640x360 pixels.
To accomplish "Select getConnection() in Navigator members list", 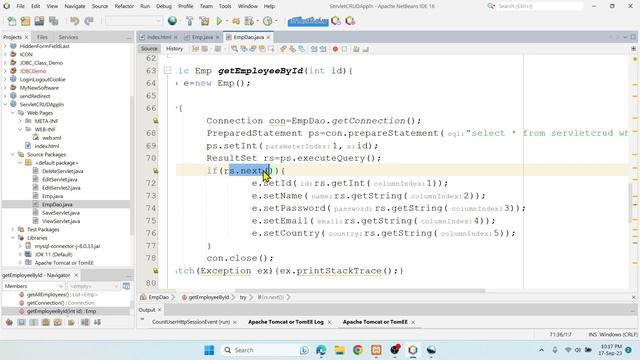I will click(x=60, y=303).
